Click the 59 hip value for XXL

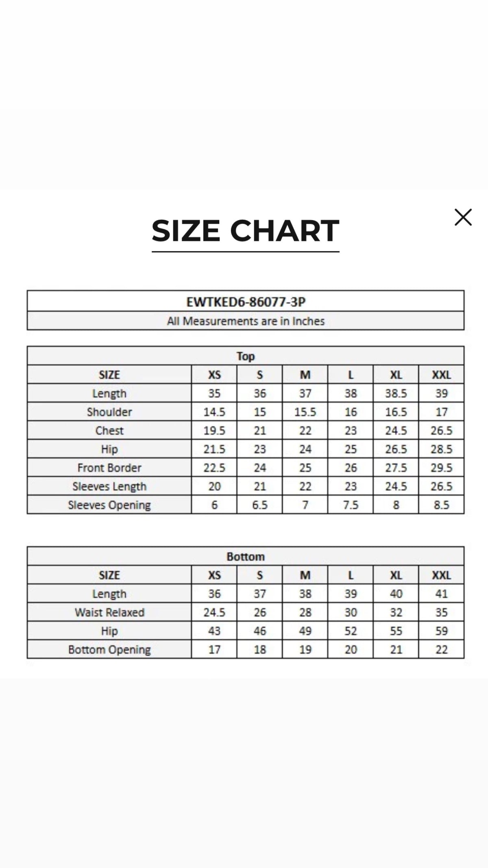[x=441, y=631]
